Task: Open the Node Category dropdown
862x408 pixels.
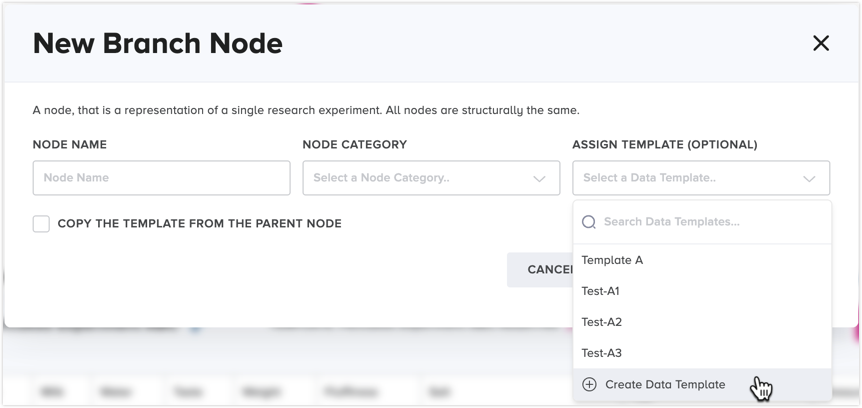Action: pyautogui.click(x=431, y=178)
